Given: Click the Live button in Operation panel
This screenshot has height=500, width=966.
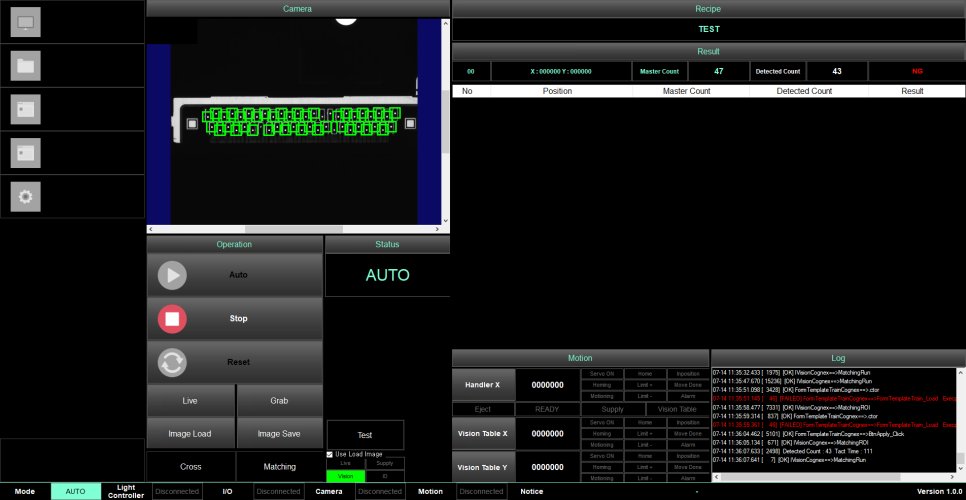Looking at the screenshot, I should [x=190, y=400].
